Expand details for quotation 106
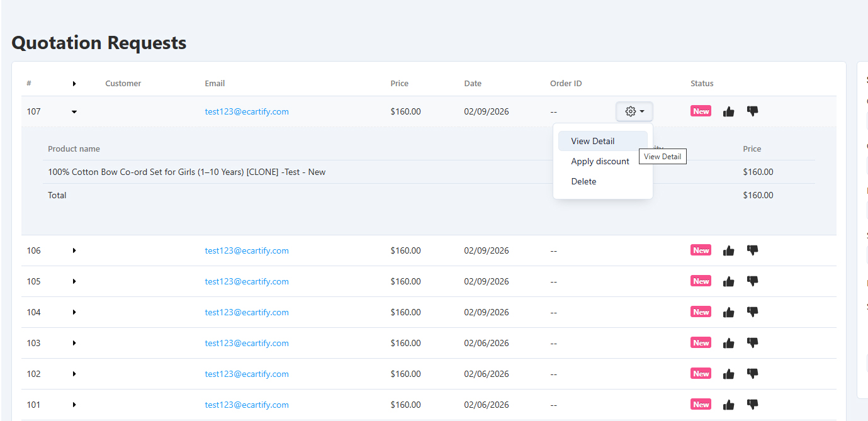868x421 pixels. pos(74,250)
